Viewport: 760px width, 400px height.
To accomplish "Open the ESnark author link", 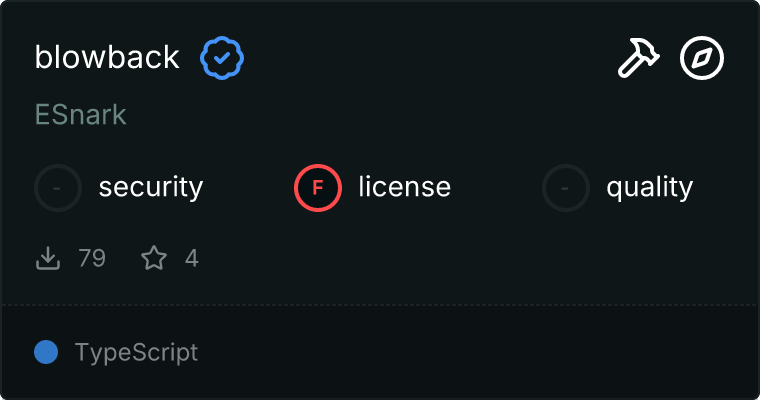I will pyautogui.click(x=80, y=115).
